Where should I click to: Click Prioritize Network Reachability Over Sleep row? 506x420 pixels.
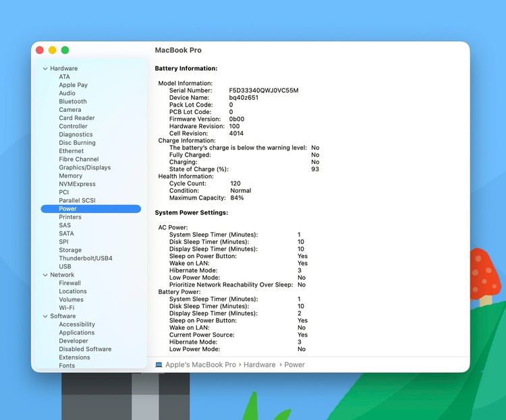coord(237,285)
